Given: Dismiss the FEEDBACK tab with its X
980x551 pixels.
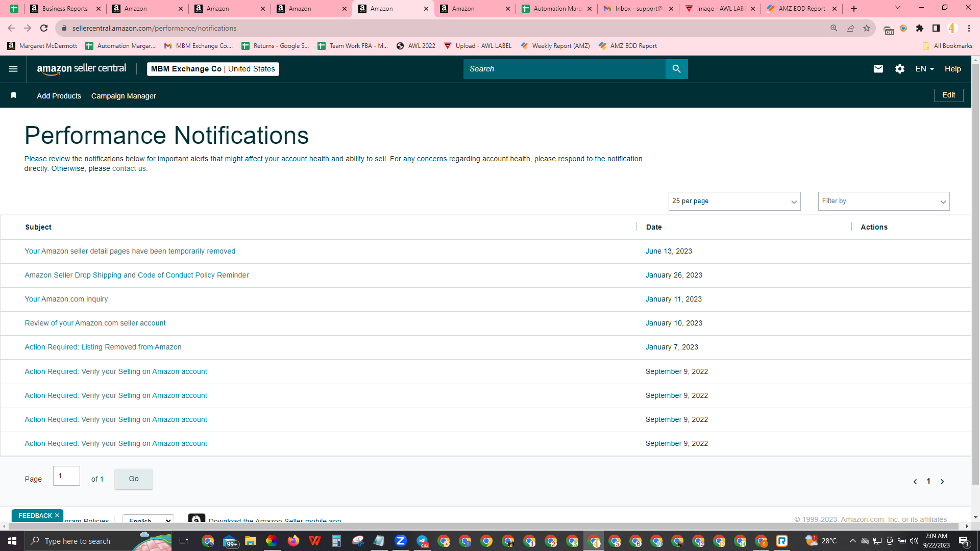Looking at the screenshot, I should pos(57,515).
